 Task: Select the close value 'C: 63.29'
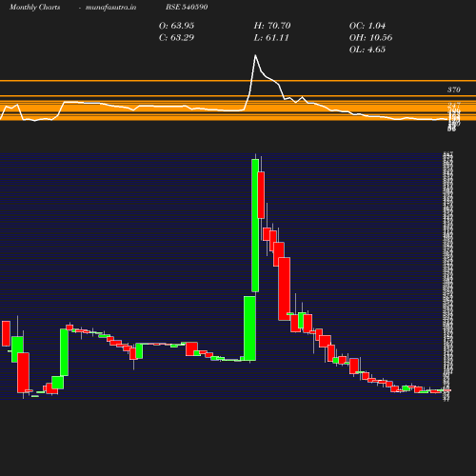176,38
